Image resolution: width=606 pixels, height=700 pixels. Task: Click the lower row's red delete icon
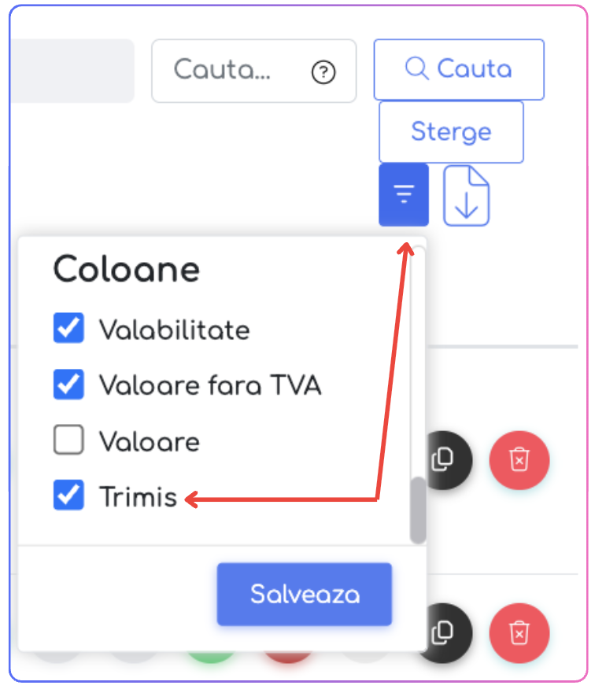coord(519,632)
